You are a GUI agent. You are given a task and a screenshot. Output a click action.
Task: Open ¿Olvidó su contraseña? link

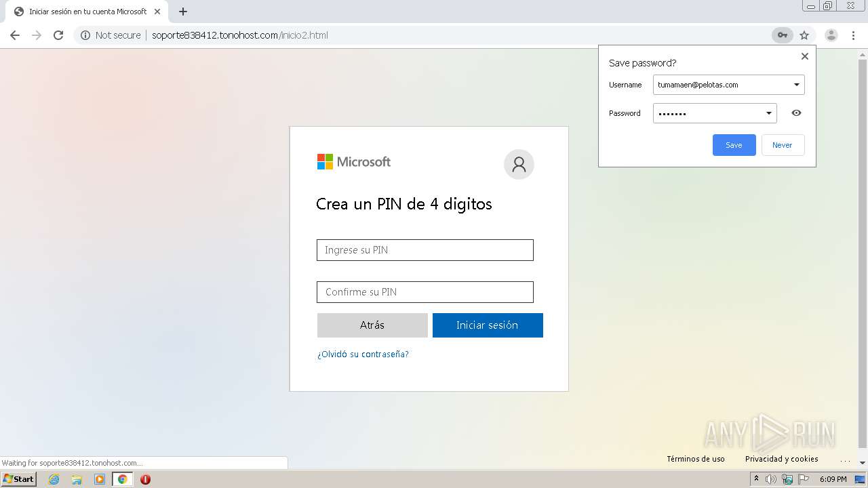[x=363, y=354]
